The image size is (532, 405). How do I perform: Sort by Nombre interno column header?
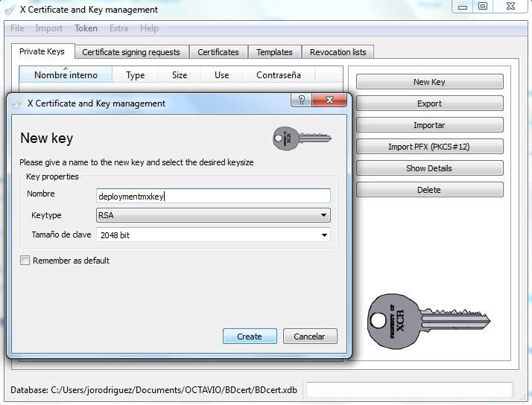coord(65,75)
